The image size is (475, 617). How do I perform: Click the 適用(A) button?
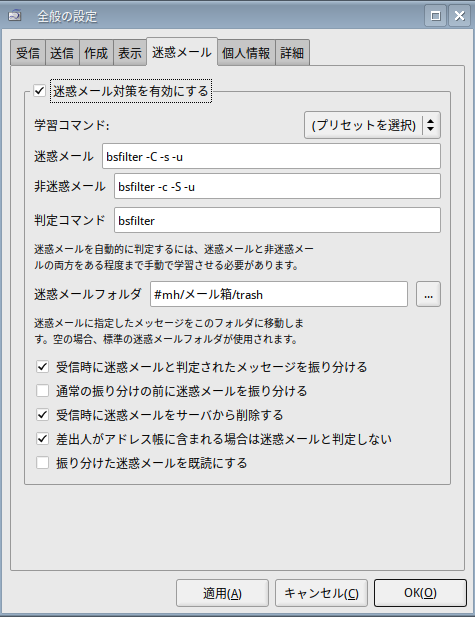click(x=222, y=593)
